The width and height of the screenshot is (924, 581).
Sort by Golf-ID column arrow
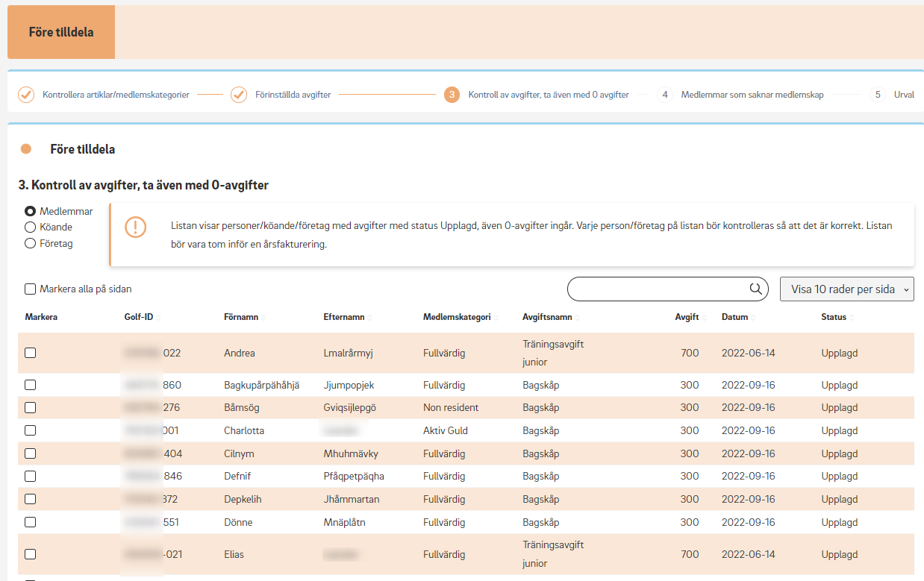click(158, 318)
